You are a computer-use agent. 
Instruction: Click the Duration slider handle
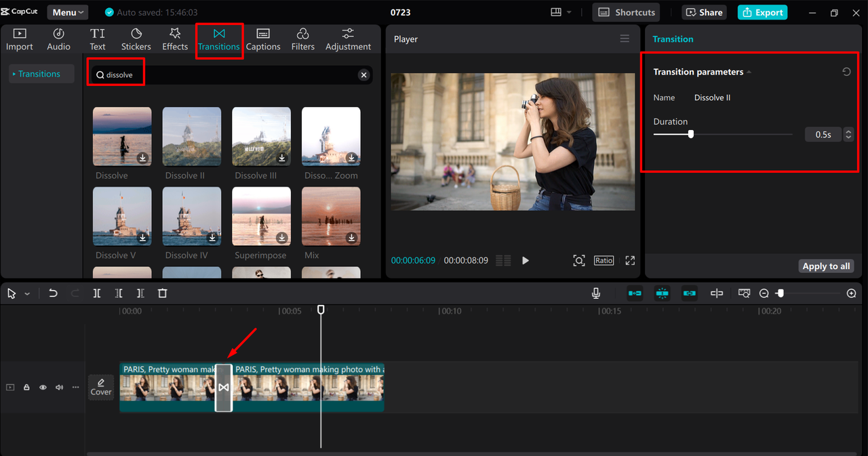click(x=691, y=134)
